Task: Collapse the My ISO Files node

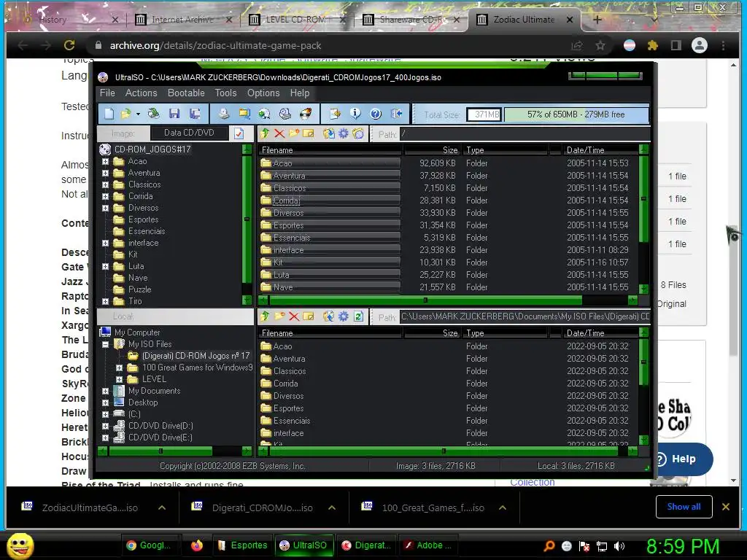Action: point(105,344)
